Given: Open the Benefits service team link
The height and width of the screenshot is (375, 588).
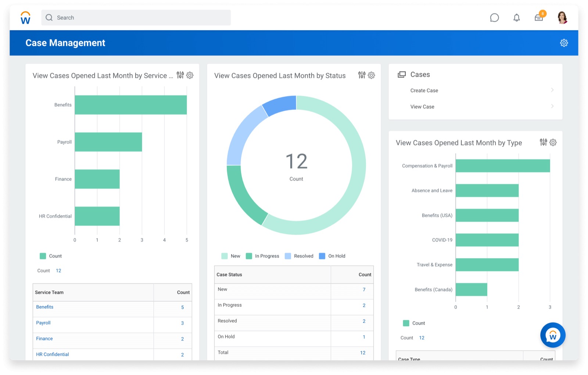Looking at the screenshot, I should pyautogui.click(x=45, y=307).
